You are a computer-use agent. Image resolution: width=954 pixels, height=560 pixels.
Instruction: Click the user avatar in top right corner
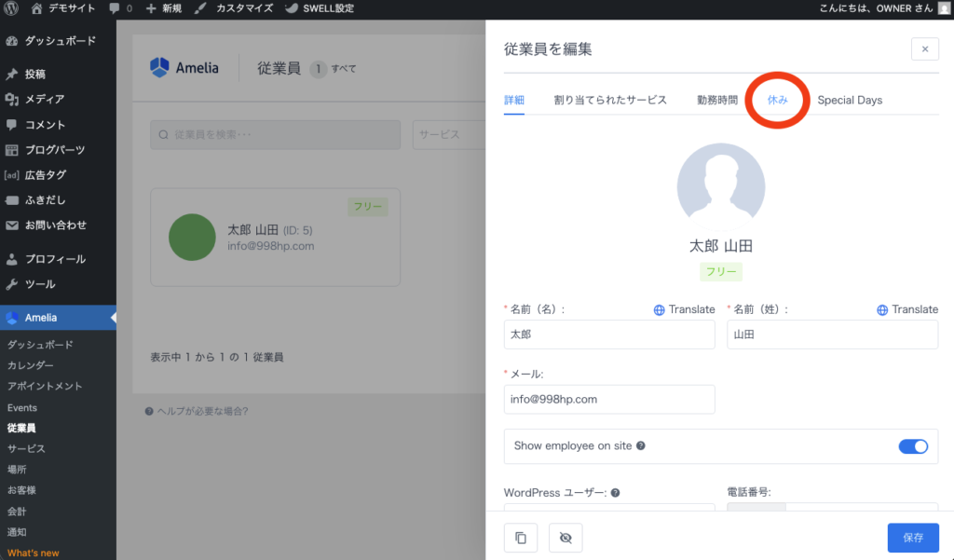pyautogui.click(x=943, y=8)
